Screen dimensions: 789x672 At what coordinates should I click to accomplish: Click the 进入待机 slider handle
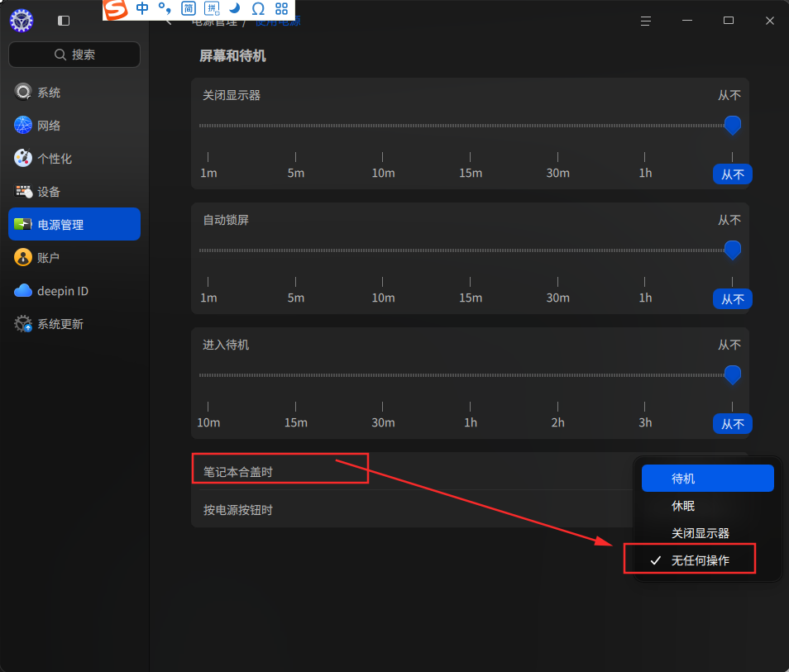pos(732,374)
